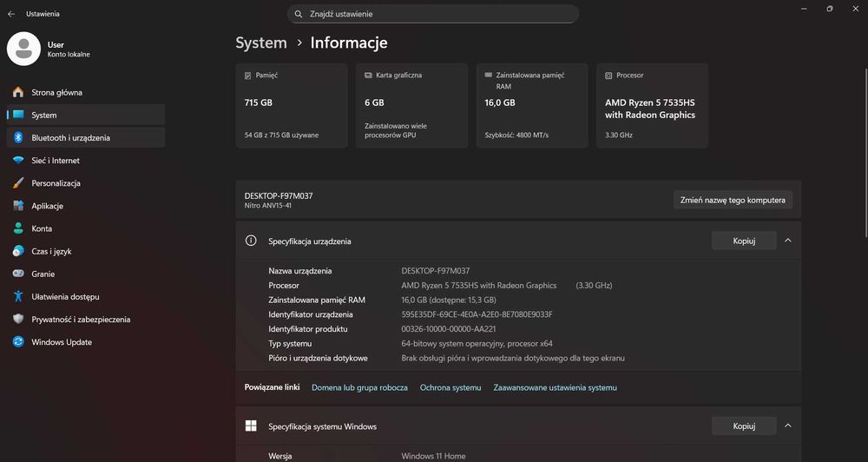Collapse the Specyfikacja systemu Windows chevron

click(788, 426)
